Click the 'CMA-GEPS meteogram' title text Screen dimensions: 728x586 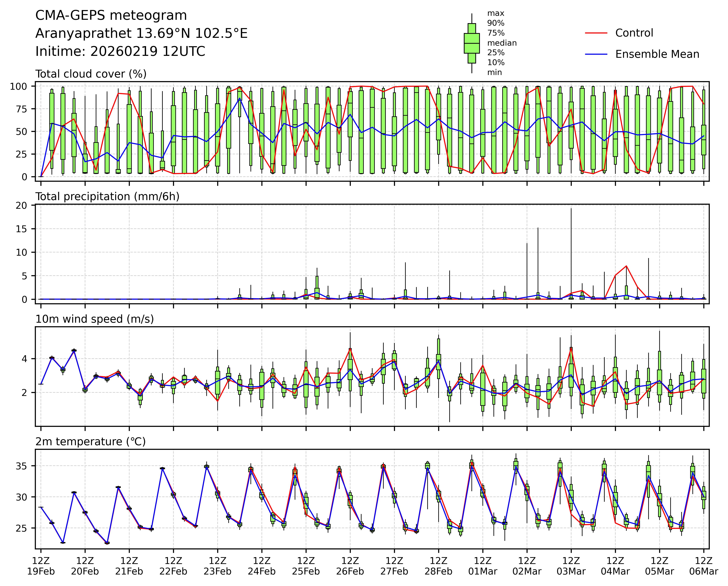point(111,15)
